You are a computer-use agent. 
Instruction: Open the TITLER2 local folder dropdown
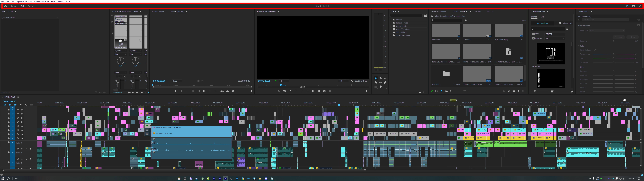point(555,34)
